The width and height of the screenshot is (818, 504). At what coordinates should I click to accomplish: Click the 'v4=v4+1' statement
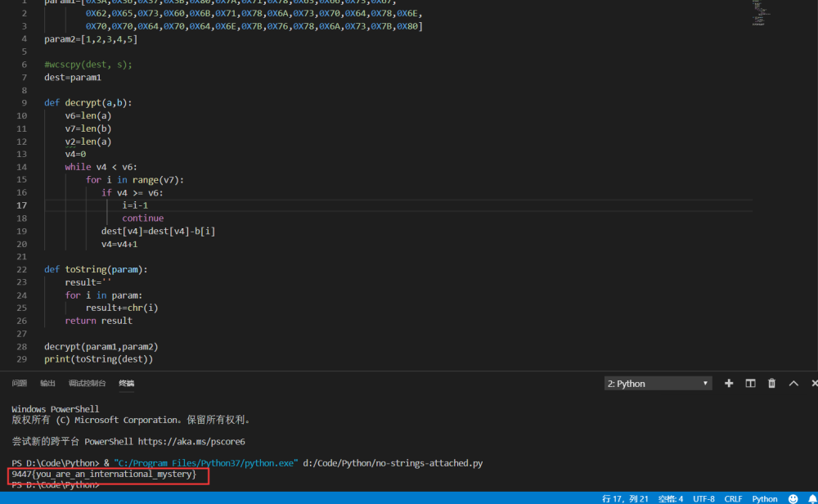[119, 244]
